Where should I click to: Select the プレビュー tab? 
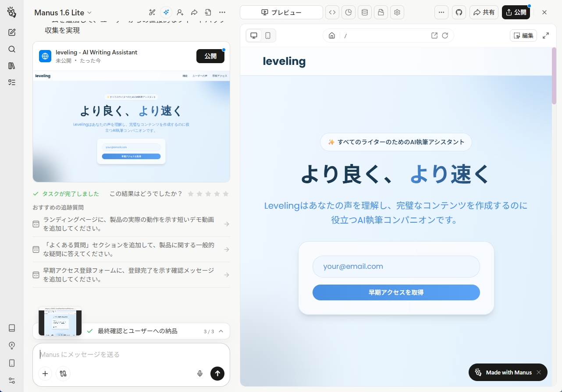coord(281,12)
